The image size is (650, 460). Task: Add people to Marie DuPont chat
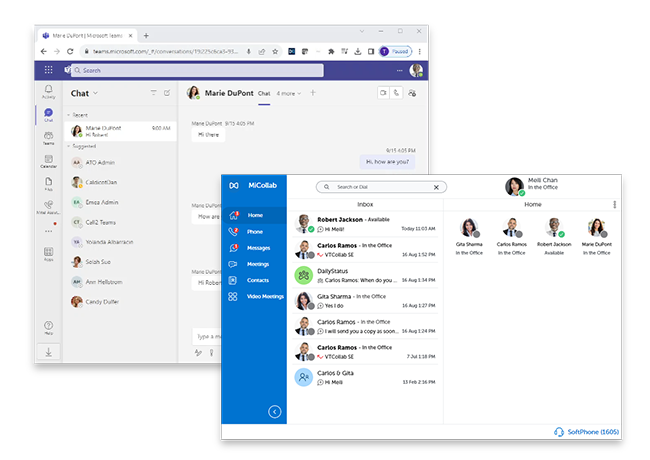coord(412,93)
